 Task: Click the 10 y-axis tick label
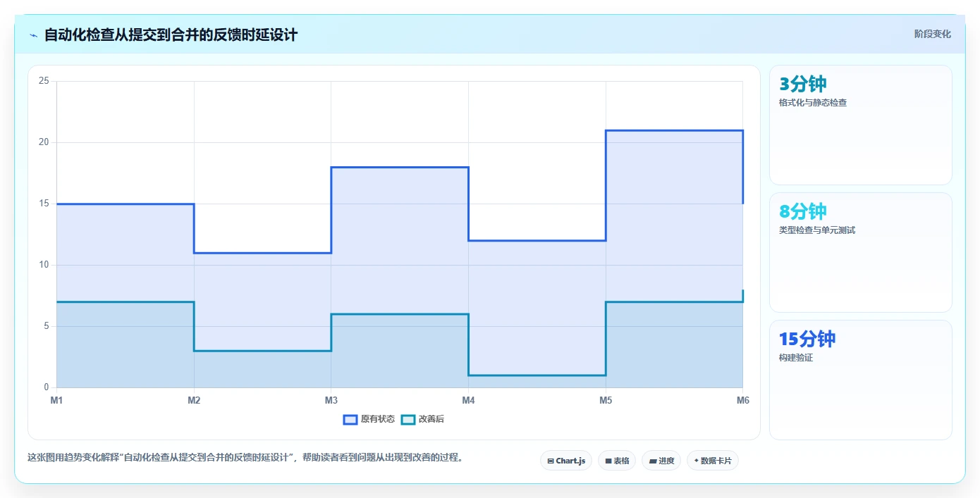pyautogui.click(x=44, y=265)
